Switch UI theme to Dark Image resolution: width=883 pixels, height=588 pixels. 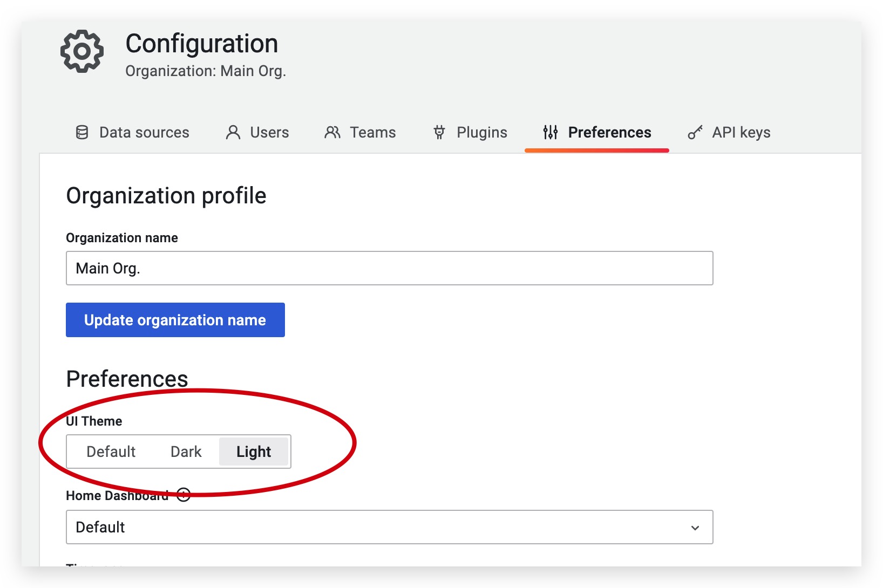tap(186, 452)
